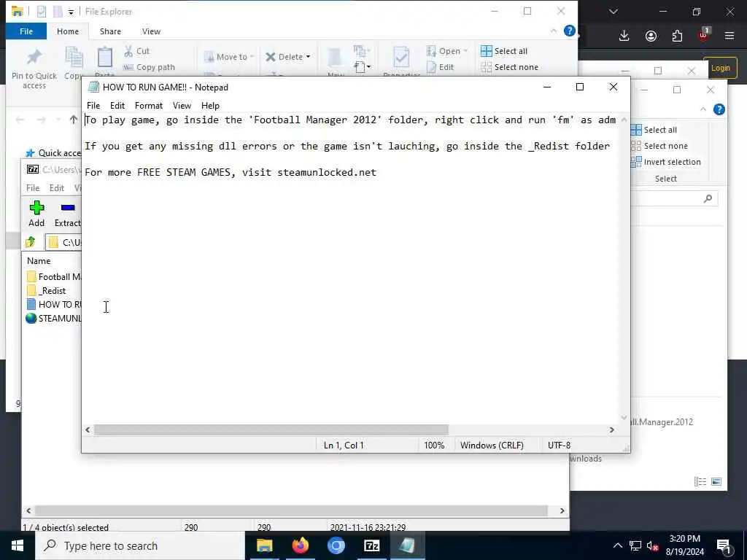Image resolution: width=747 pixels, height=560 pixels.
Task: Open Notepad Format menu
Action: 149,106
